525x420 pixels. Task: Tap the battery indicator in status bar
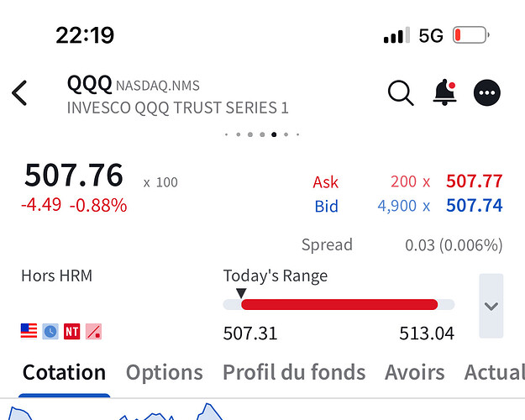470,34
